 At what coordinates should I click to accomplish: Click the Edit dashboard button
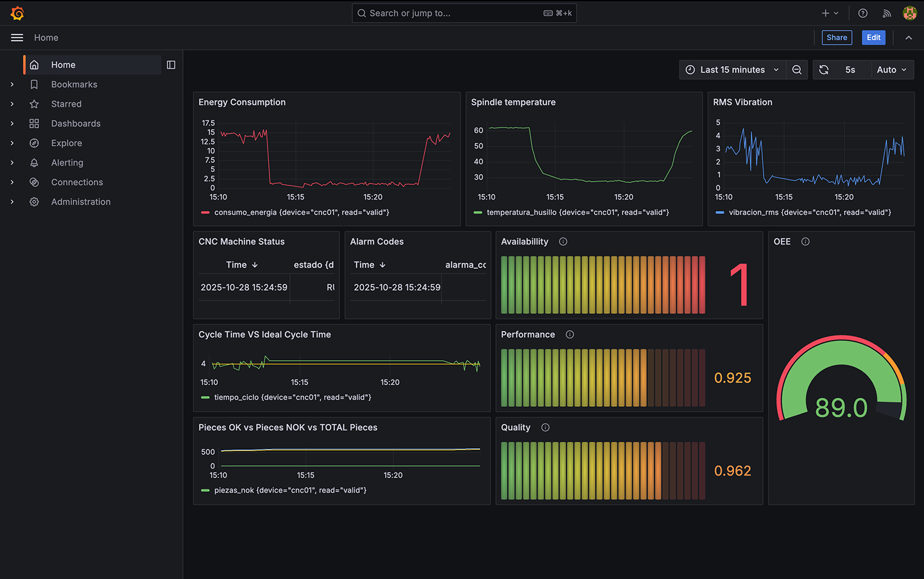pos(873,38)
